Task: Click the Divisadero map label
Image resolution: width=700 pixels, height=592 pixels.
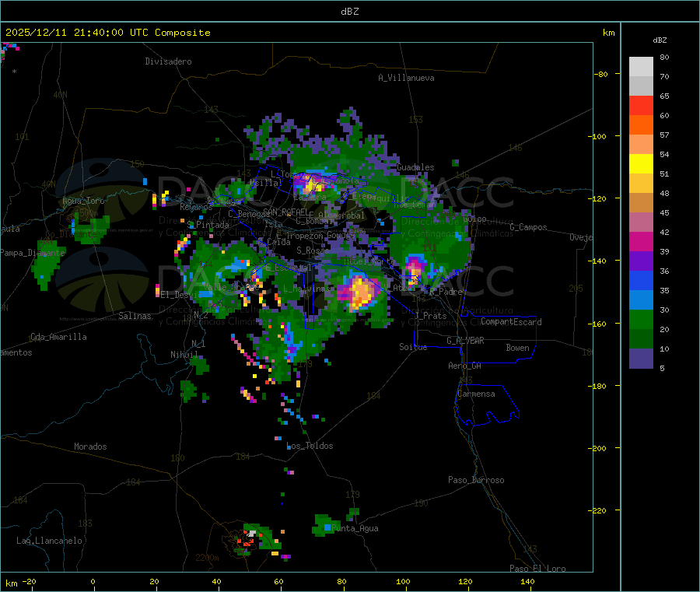Action: click(168, 61)
